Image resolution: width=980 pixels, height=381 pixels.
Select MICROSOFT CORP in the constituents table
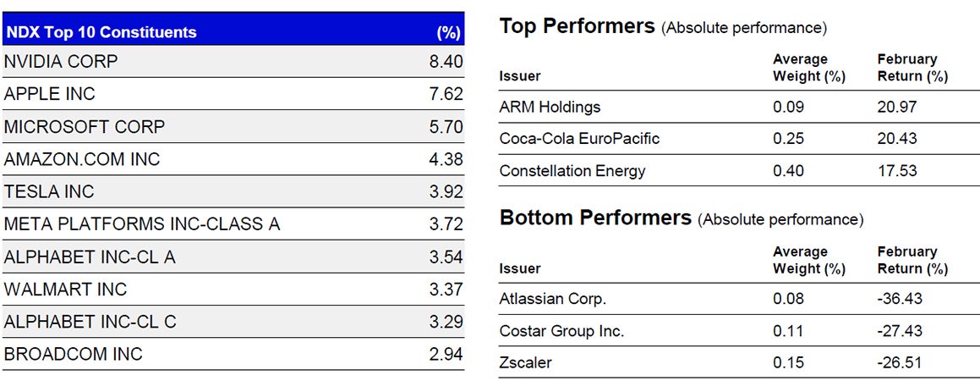click(85, 127)
